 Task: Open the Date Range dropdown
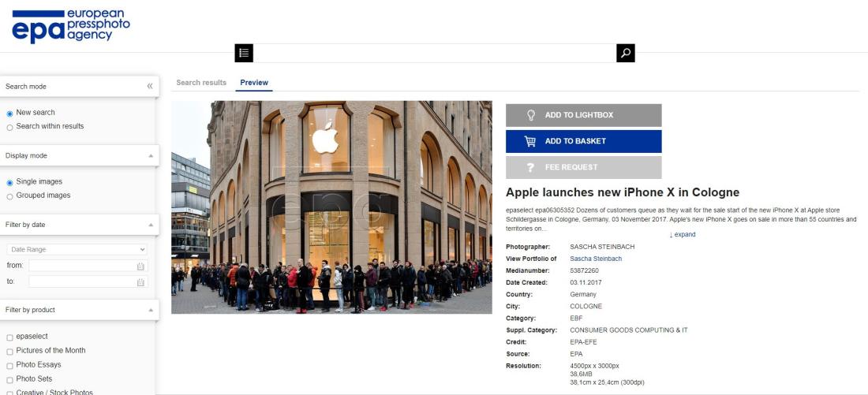(x=77, y=249)
